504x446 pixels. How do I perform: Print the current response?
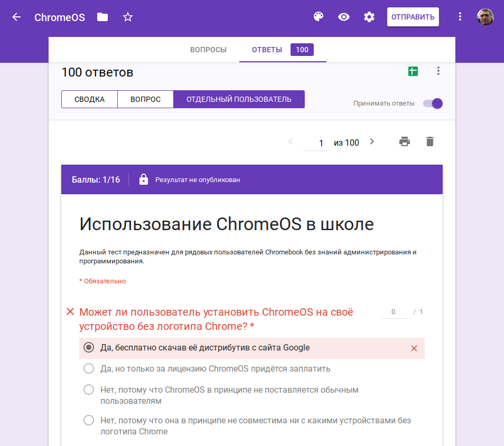coord(405,141)
